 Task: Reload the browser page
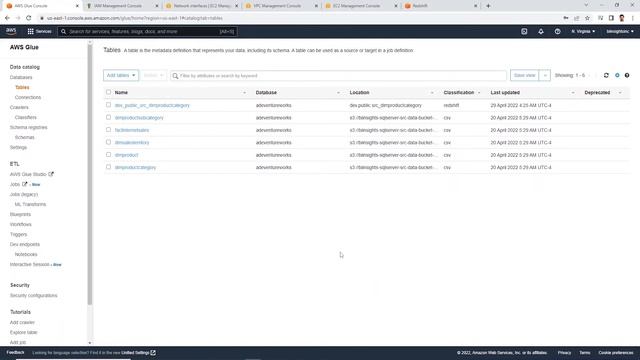29,18
